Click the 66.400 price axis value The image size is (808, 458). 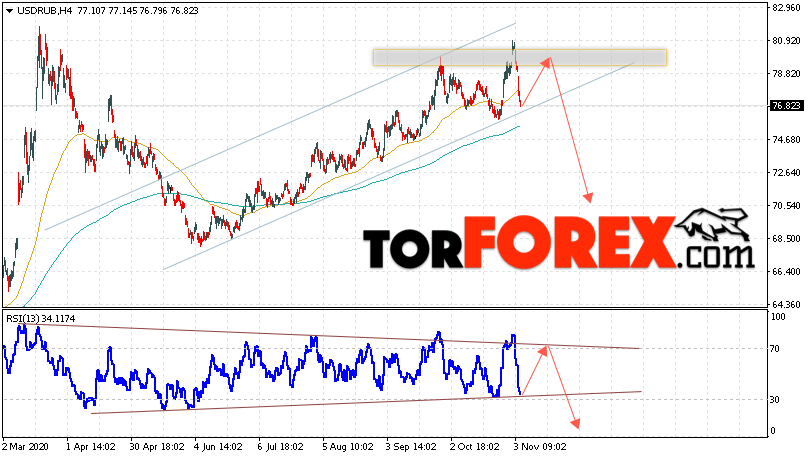(x=786, y=272)
